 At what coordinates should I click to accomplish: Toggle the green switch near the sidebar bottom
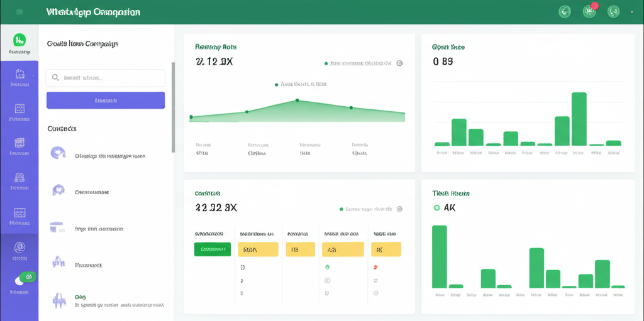[26, 278]
